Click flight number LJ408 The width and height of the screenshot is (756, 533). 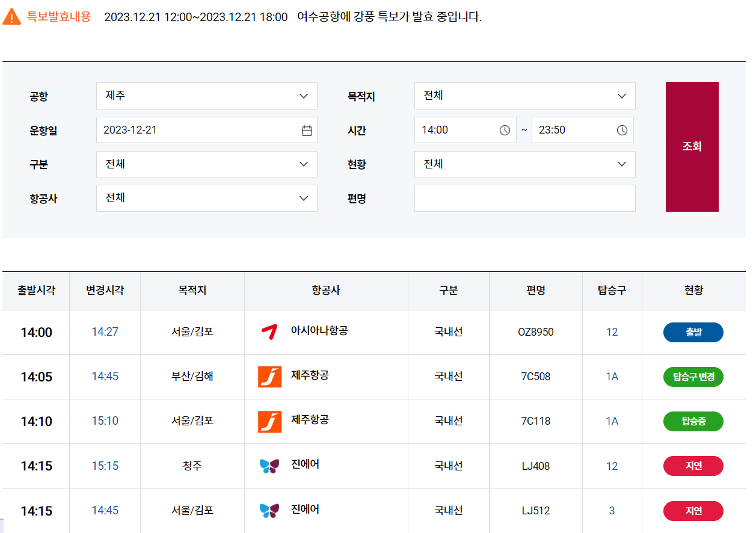pyautogui.click(x=536, y=466)
